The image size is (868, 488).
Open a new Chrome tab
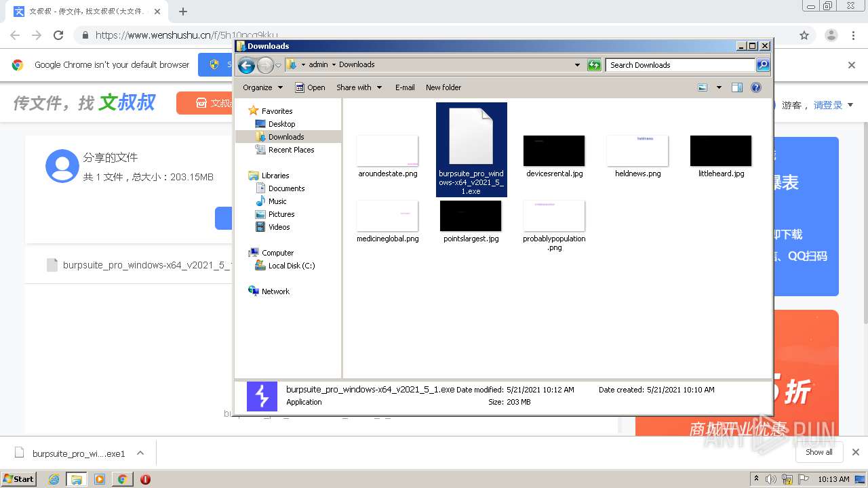tap(183, 12)
